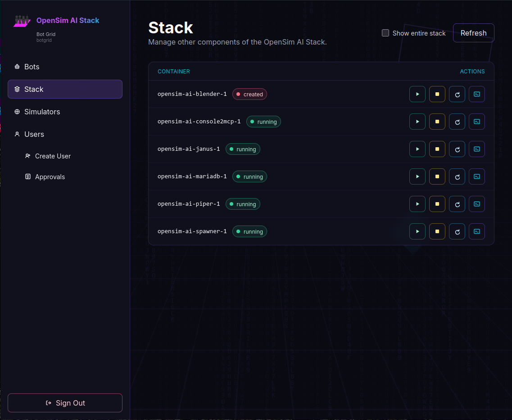The height and width of the screenshot is (420, 512).
Task: Click running badge for opensim-ai-console2mcp-1
Action: click(263, 122)
